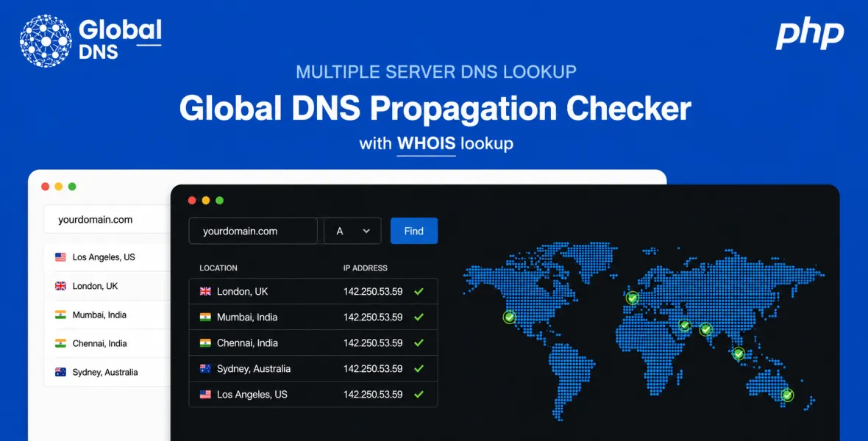Click the Australia flag in Sydney dark row
The image size is (868, 441).
tap(205, 368)
